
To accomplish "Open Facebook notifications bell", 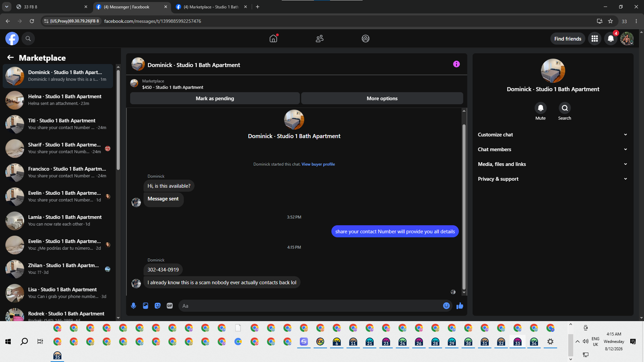I will point(611,39).
